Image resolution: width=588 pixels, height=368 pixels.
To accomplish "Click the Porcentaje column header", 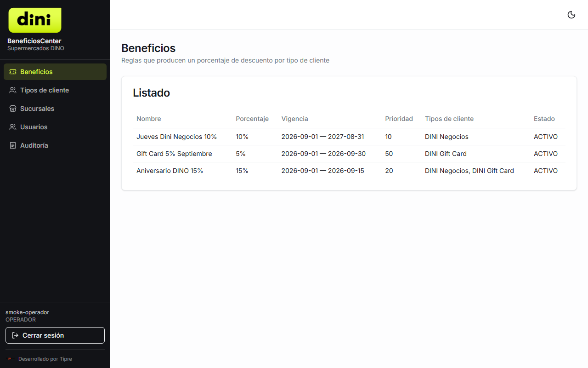I will pyautogui.click(x=252, y=119).
